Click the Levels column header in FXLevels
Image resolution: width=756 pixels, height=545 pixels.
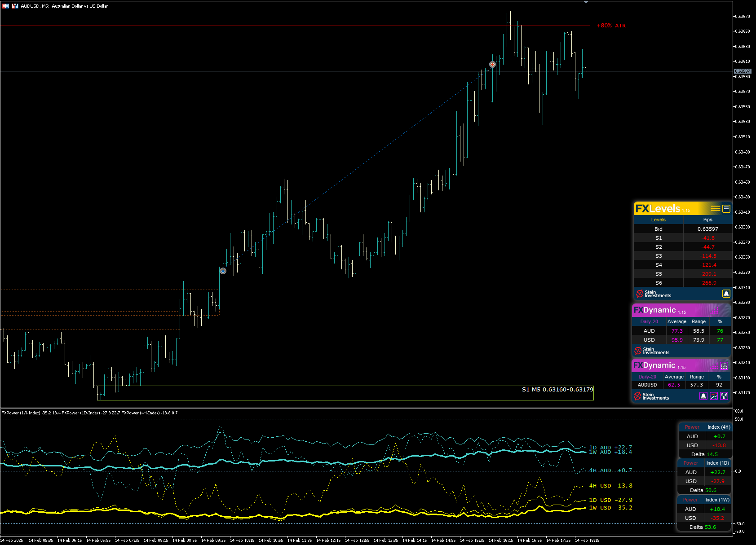(x=658, y=220)
